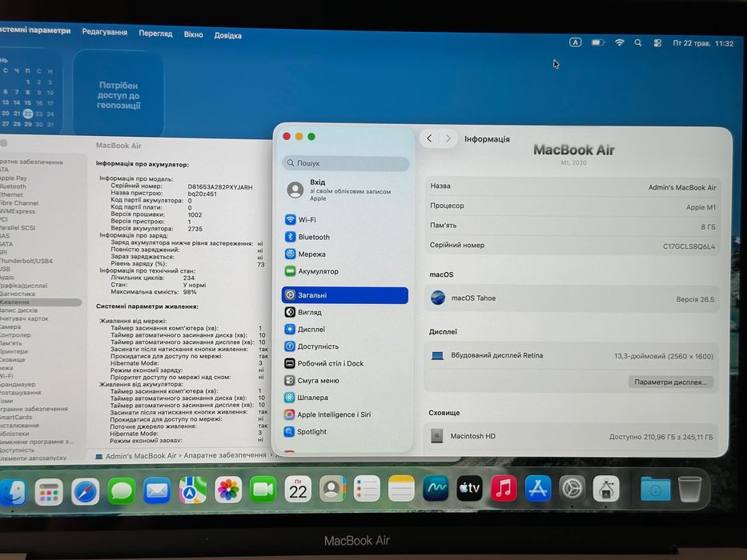The height and width of the screenshot is (560, 747).
Task: Click Пошук search field in Settings
Action: tap(346, 163)
